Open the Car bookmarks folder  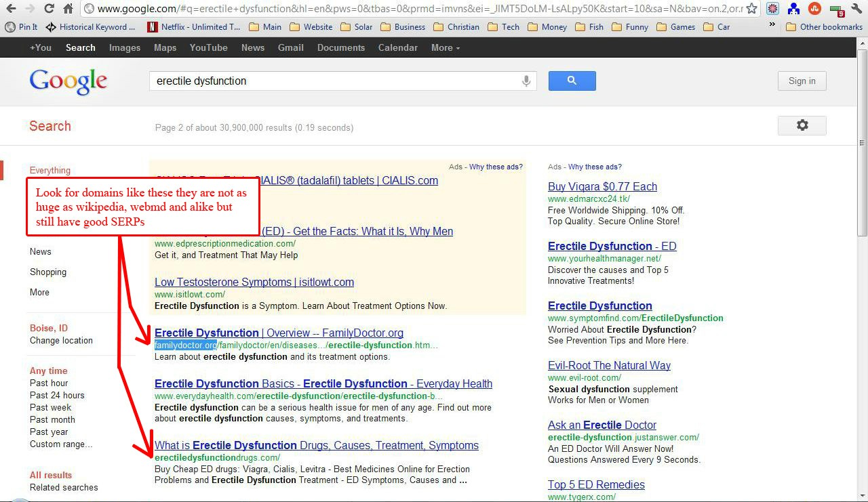(x=717, y=27)
